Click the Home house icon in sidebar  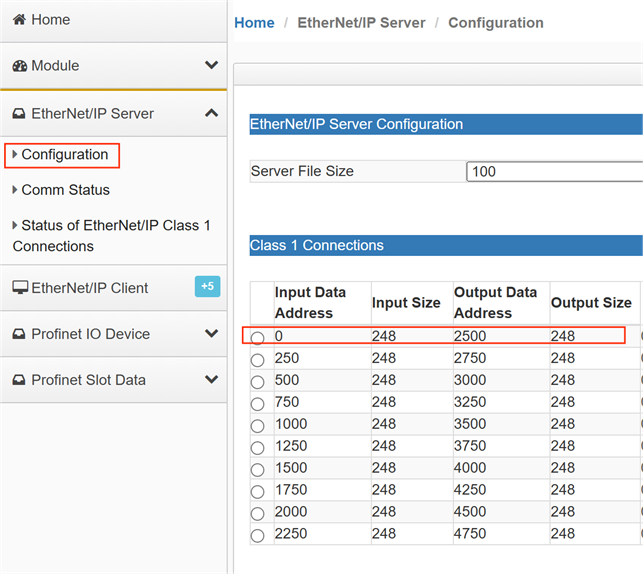pos(19,19)
